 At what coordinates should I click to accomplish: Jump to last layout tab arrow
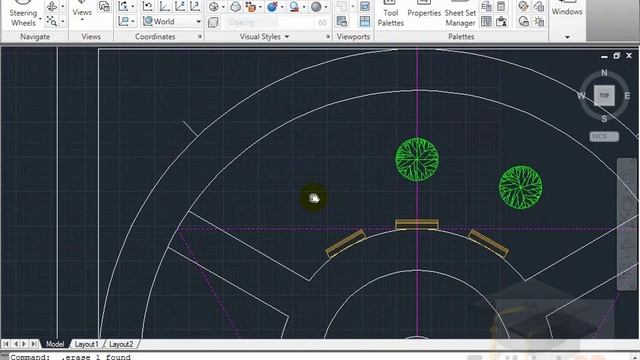coord(34,344)
